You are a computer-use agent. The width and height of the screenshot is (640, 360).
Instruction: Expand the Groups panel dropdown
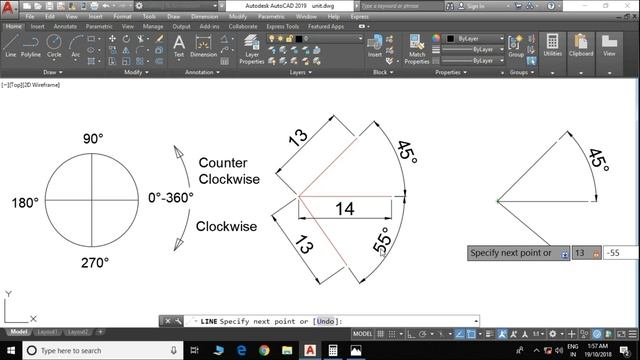click(522, 72)
